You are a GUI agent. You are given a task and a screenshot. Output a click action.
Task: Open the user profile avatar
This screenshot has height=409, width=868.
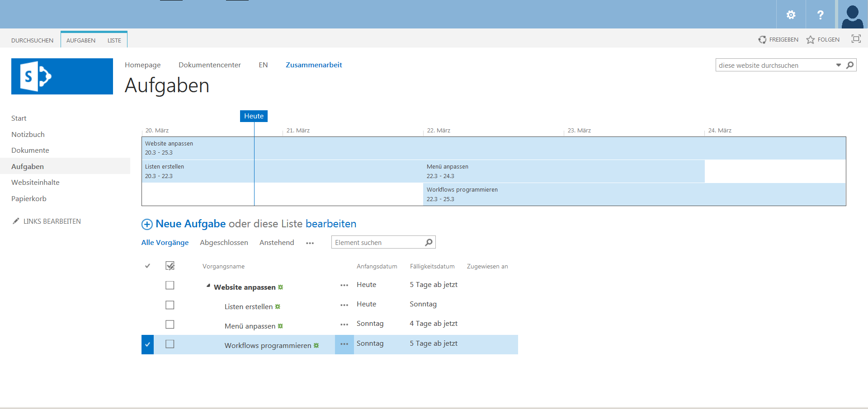click(x=853, y=15)
